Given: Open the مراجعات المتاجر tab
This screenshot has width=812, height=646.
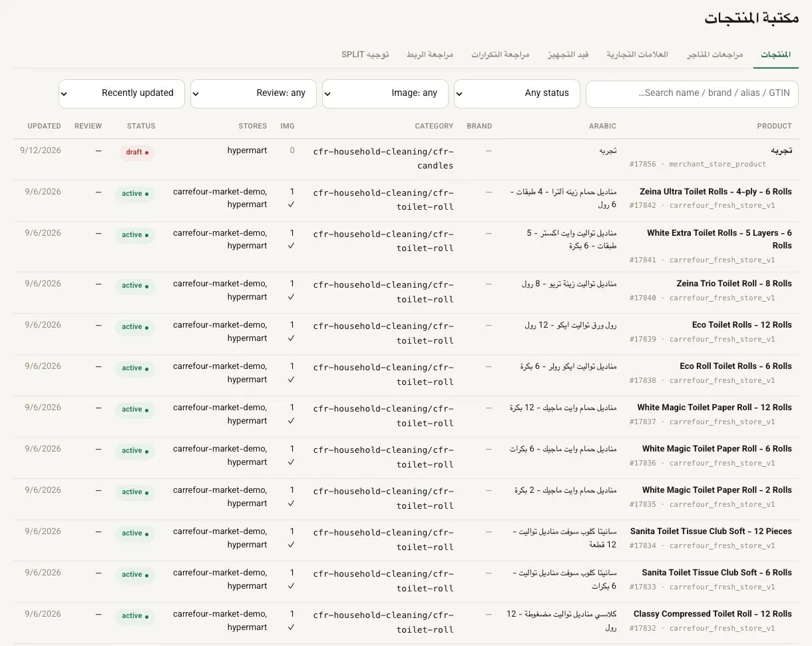Looking at the screenshot, I should click(x=715, y=55).
